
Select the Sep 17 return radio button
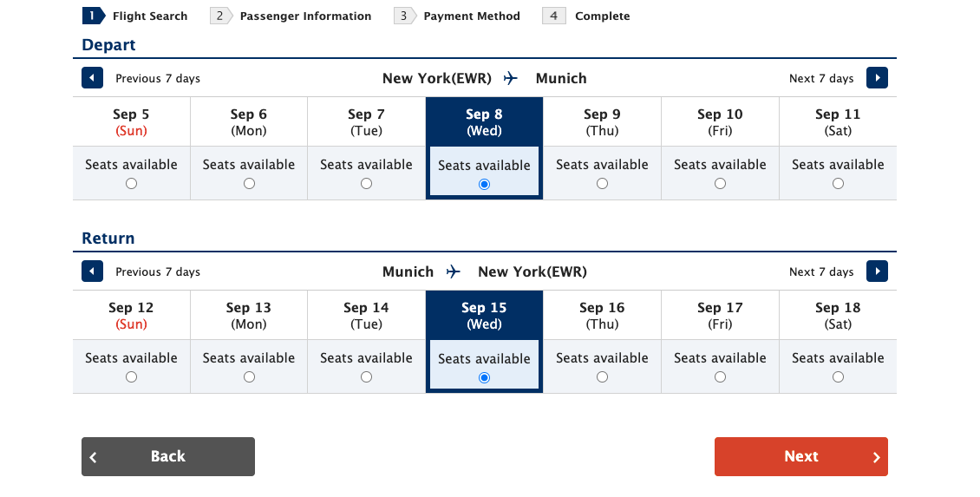[x=720, y=377]
